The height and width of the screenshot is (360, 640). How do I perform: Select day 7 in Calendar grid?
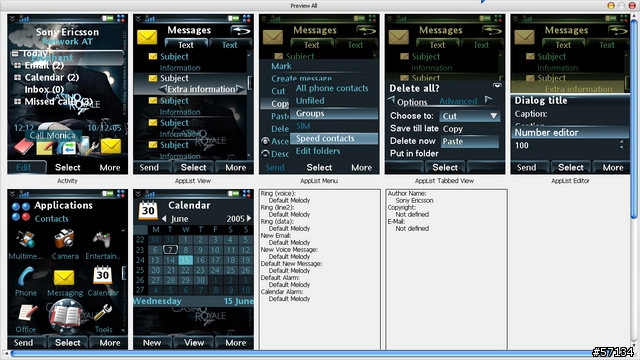[x=170, y=249]
